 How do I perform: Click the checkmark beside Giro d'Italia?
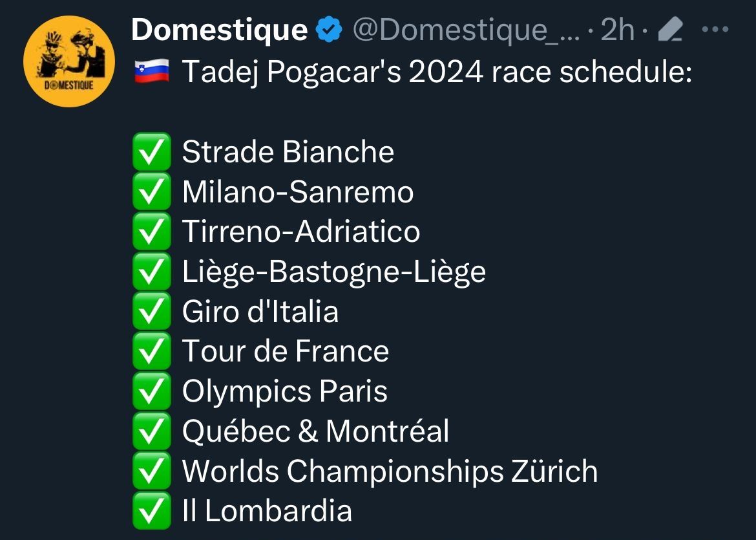pyautogui.click(x=152, y=312)
